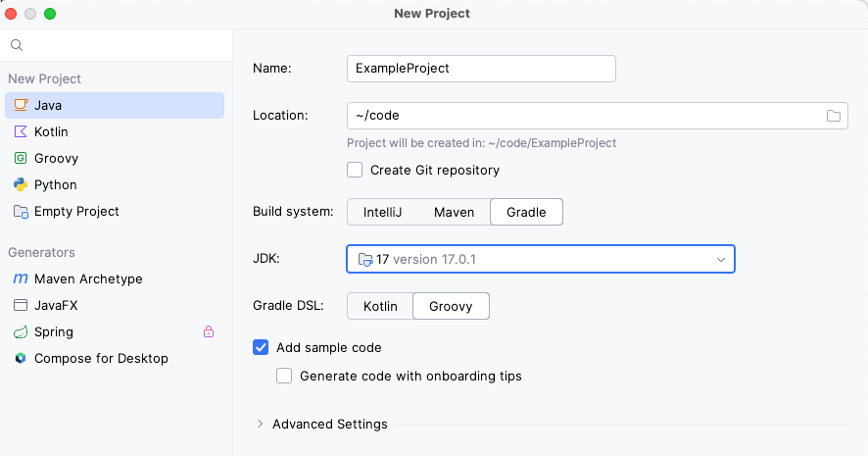Select Groovy as the Gradle DSL
This screenshot has width=868, height=456.
click(451, 306)
